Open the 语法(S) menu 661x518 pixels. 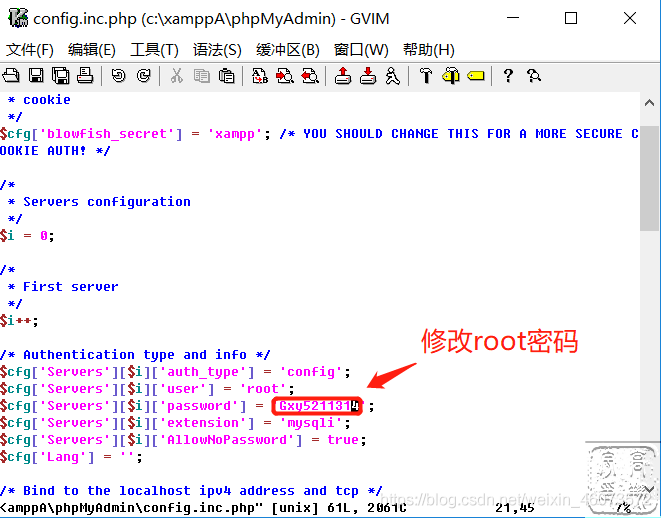point(217,50)
